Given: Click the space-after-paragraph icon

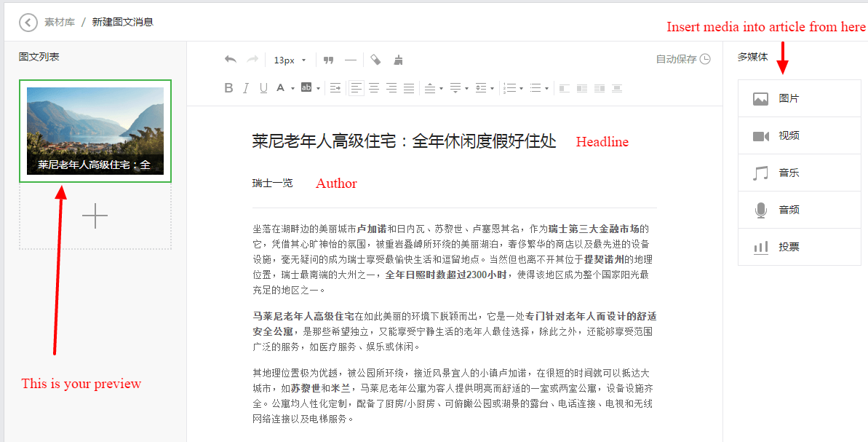Looking at the screenshot, I should [455, 87].
